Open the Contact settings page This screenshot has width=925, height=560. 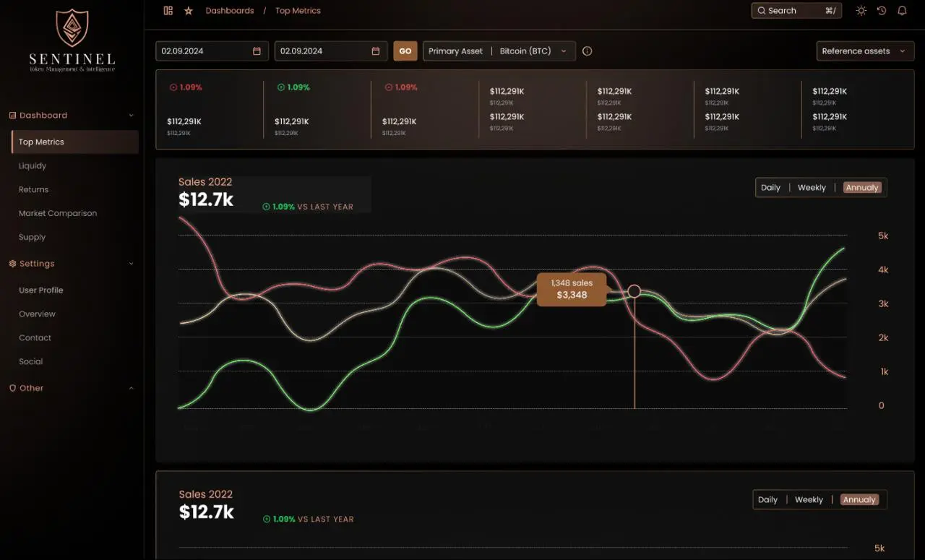[x=35, y=338]
